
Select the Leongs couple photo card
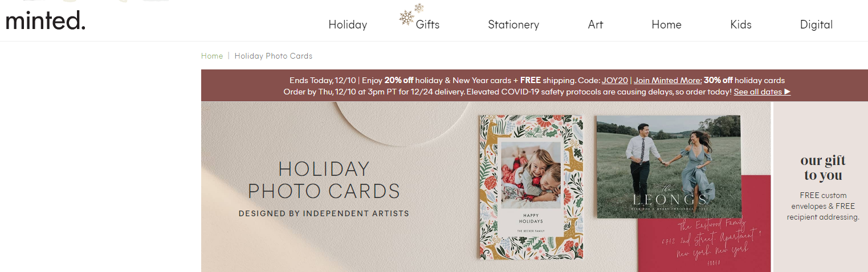[668, 166]
